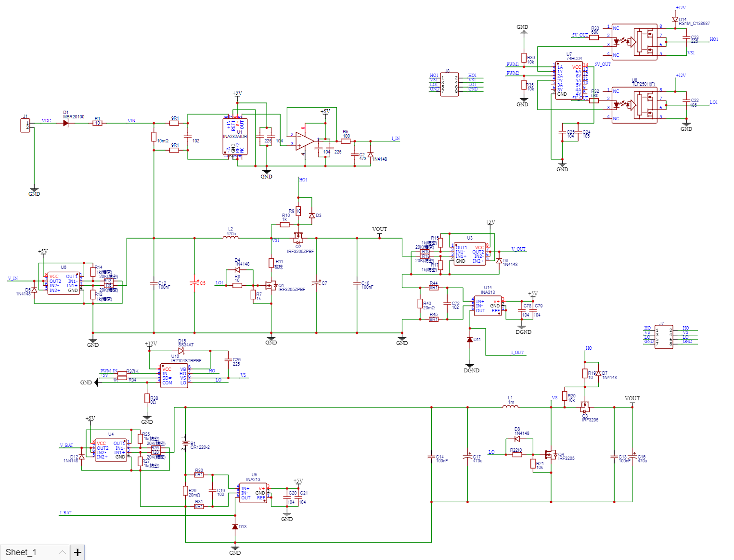Click the VIN net label

131,121
